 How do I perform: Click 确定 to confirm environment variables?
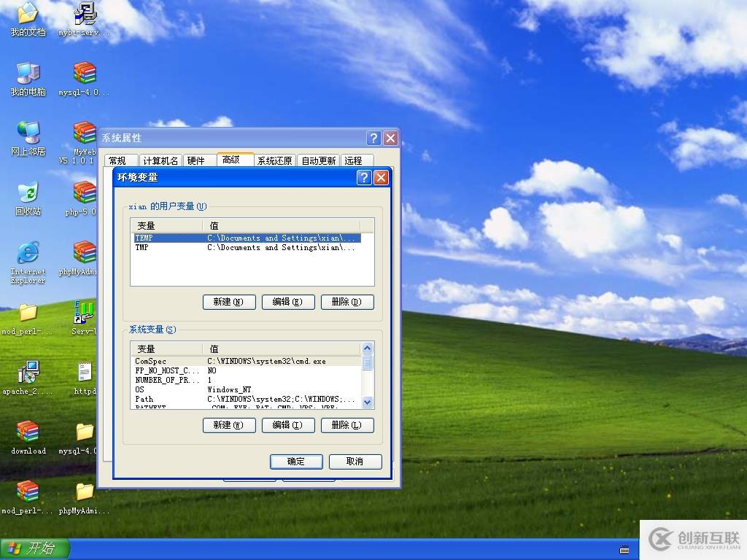pyautogui.click(x=295, y=462)
